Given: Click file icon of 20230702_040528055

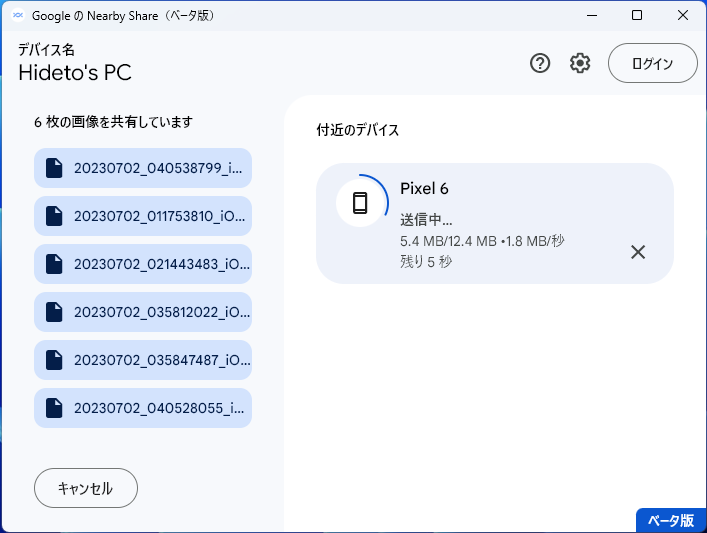Looking at the screenshot, I should (54, 408).
